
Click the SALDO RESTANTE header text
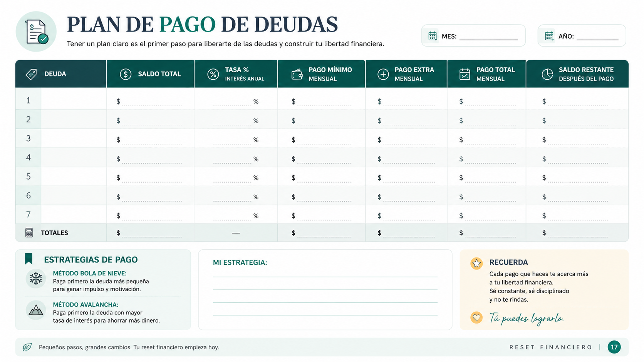click(x=586, y=70)
